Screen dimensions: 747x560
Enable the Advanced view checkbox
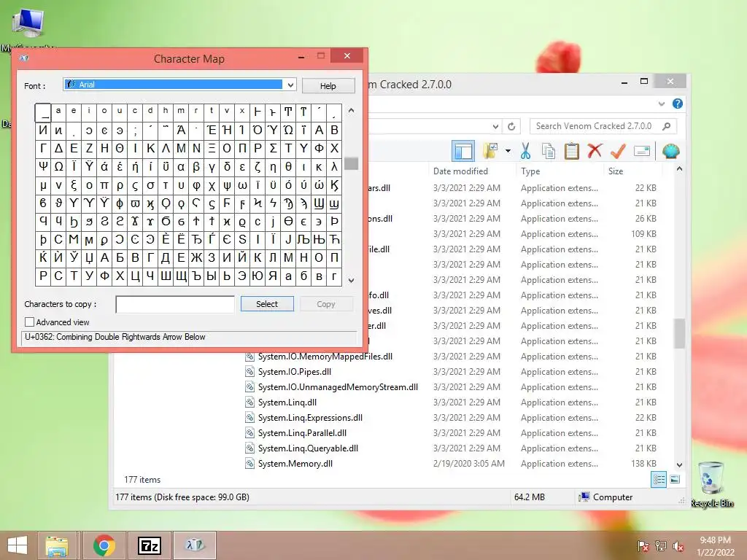(29, 322)
